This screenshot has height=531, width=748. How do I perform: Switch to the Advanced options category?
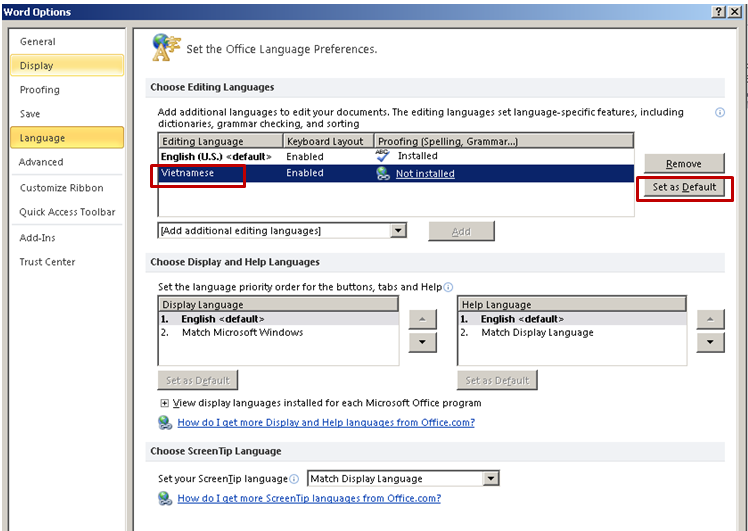click(x=42, y=162)
